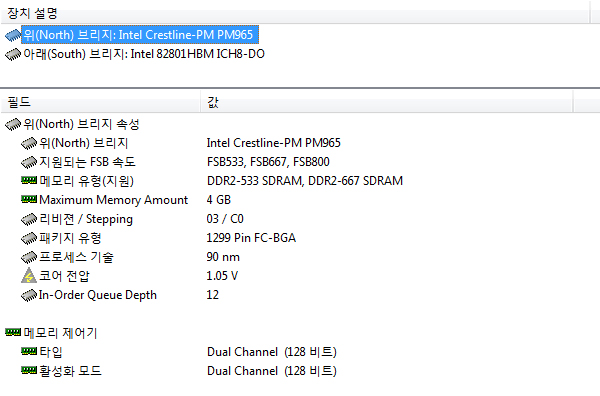
Task: Click the chip icon beside 프로세스 기술
Action: (x=29, y=257)
